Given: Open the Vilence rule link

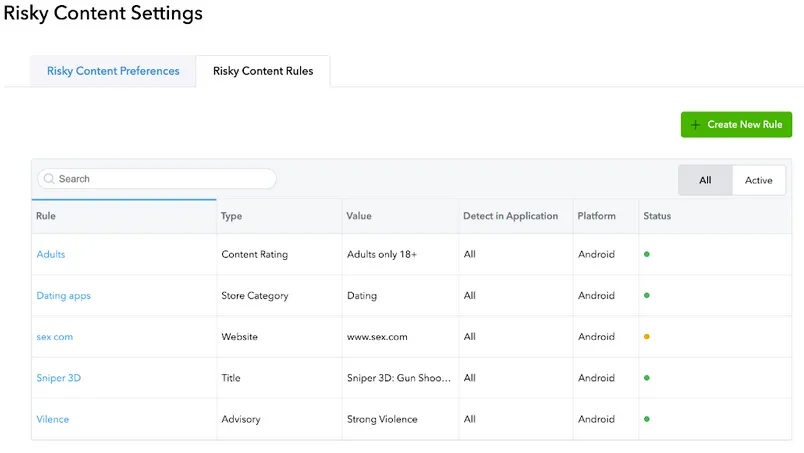Looking at the screenshot, I should (x=52, y=419).
